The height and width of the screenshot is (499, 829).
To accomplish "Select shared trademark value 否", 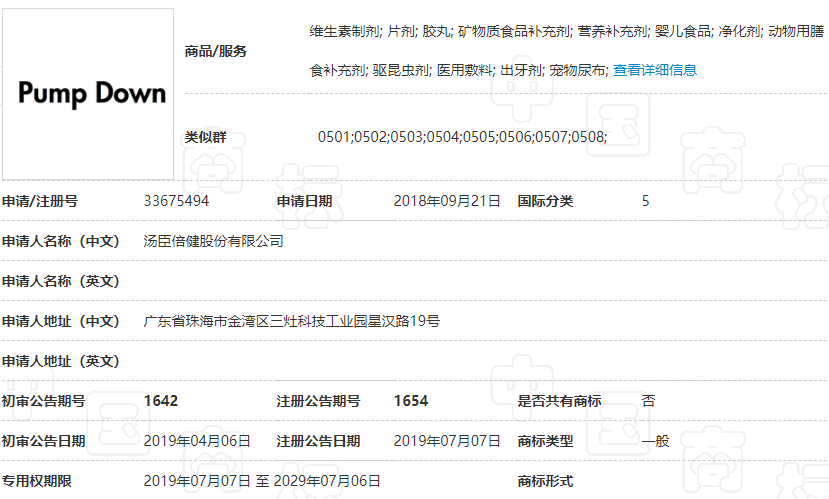I will click(649, 401).
